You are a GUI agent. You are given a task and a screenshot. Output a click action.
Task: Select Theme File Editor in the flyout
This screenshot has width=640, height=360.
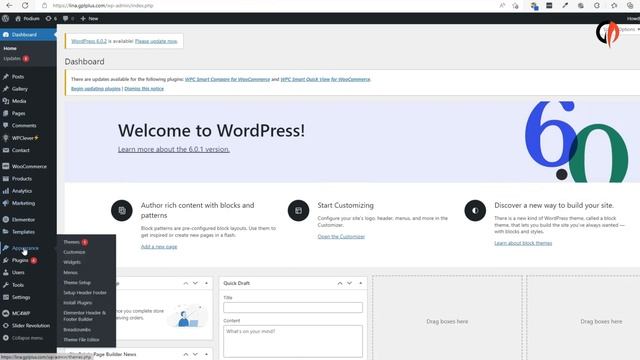pyautogui.click(x=81, y=340)
